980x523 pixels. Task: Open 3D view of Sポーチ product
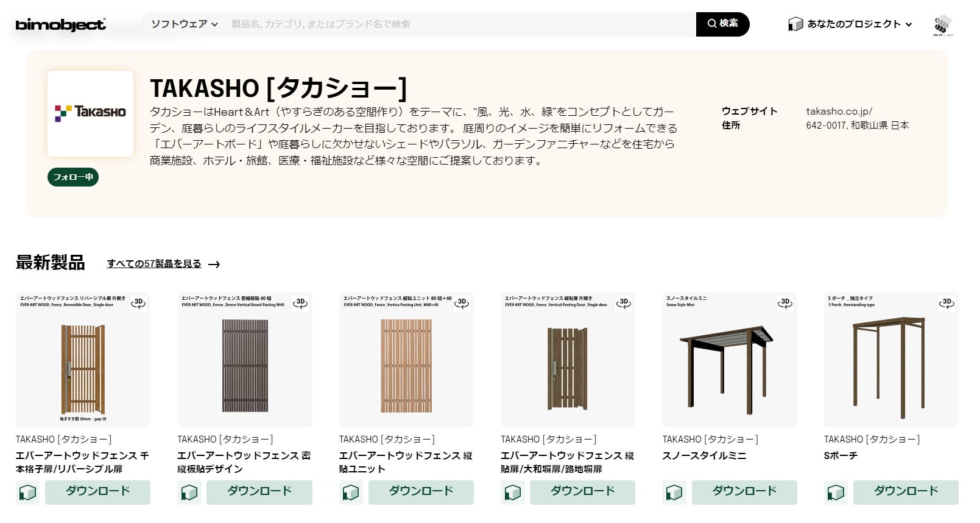947,303
